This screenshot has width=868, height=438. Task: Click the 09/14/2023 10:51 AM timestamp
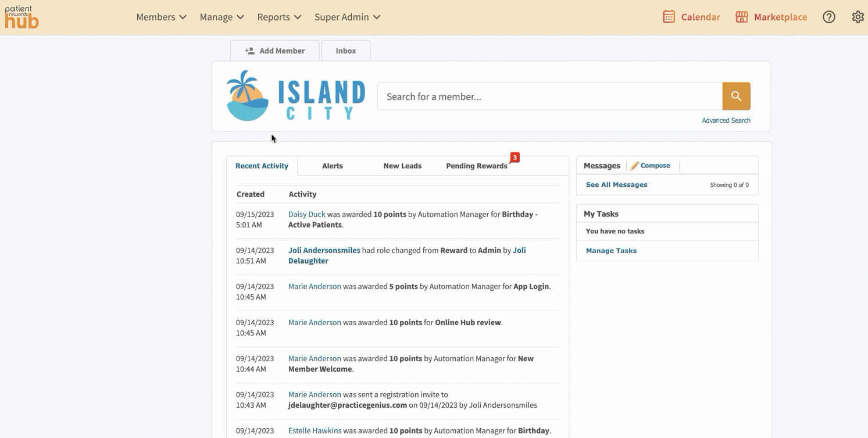(x=255, y=255)
